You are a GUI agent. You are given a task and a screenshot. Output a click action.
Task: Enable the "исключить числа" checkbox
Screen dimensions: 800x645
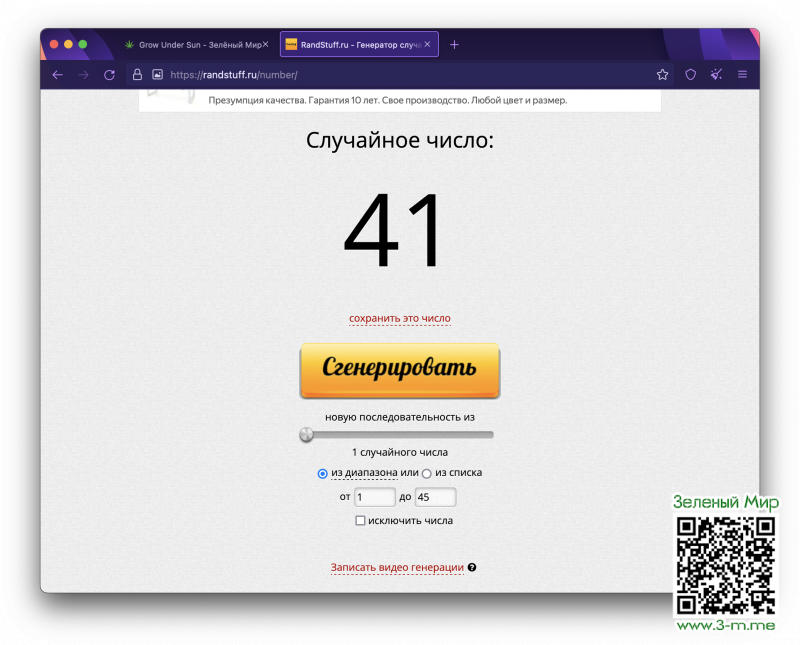361,521
